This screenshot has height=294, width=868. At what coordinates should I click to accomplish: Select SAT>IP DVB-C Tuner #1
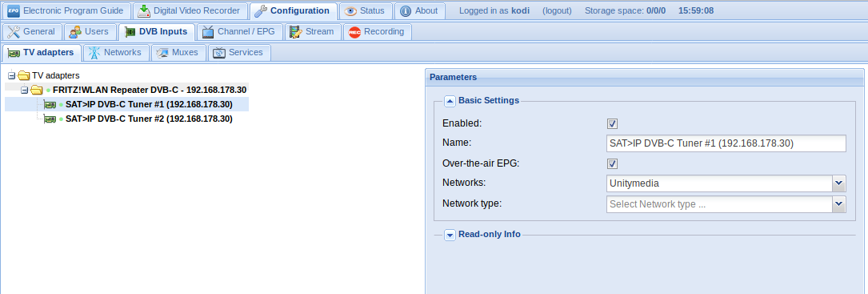click(149, 104)
